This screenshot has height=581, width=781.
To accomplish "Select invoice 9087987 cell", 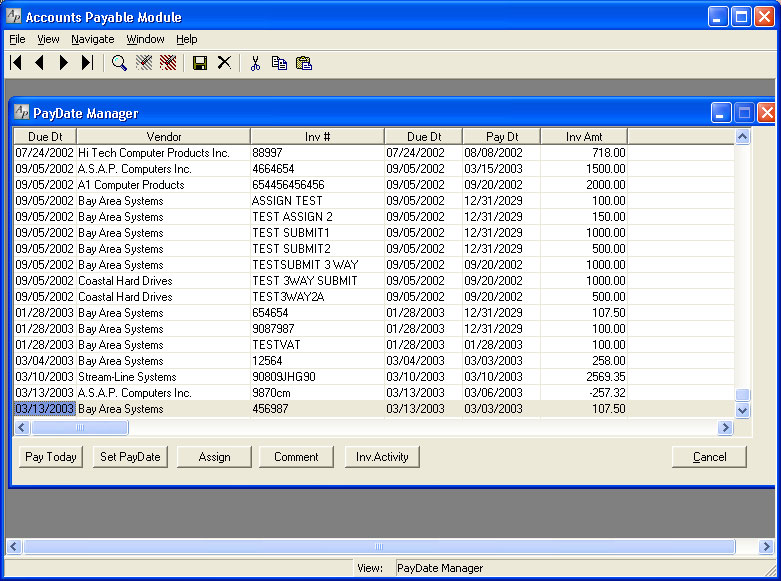I will coord(317,329).
